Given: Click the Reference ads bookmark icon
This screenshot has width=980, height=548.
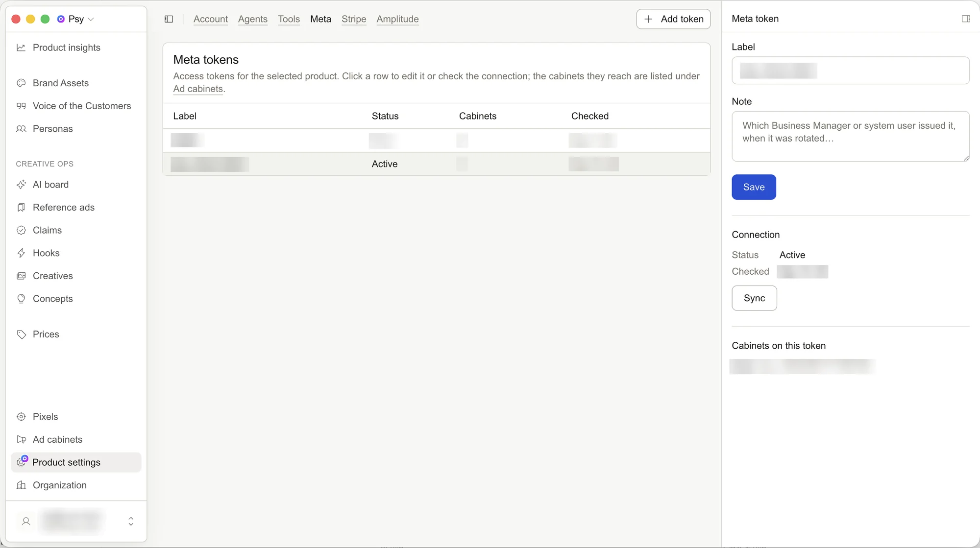Looking at the screenshot, I should point(21,208).
